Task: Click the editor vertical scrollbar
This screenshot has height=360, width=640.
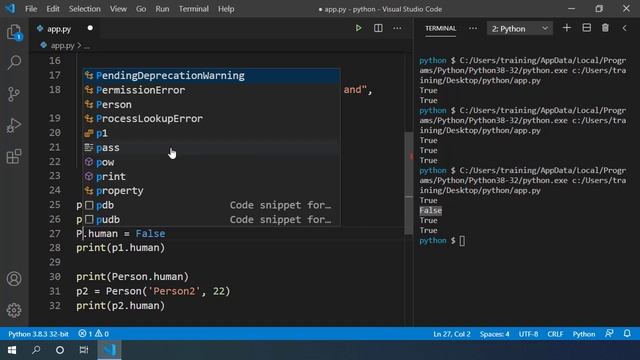Action: [x=409, y=184]
